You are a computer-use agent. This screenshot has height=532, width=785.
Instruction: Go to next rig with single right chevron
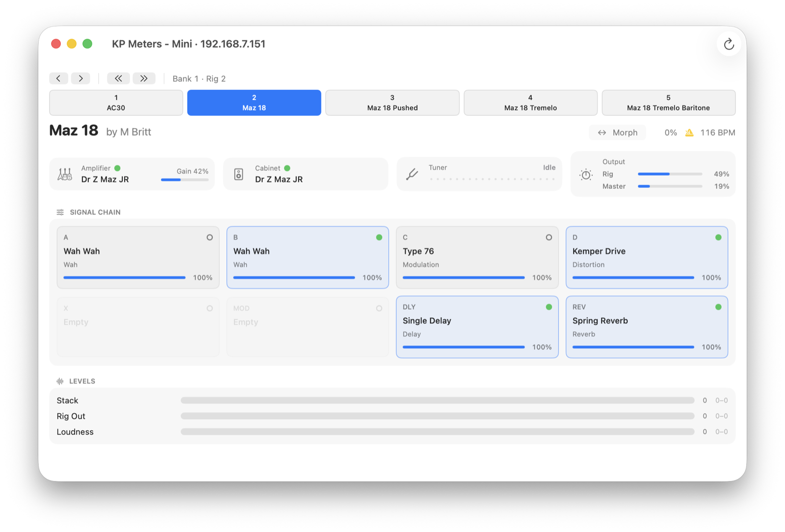pyautogui.click(x=80, y=79)
